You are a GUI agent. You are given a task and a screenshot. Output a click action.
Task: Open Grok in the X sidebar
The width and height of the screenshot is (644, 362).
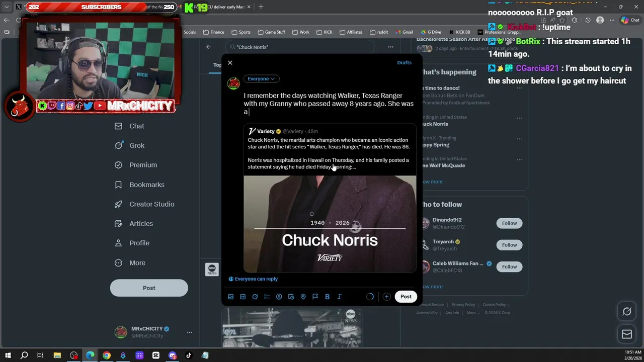(x=129, y=145)
